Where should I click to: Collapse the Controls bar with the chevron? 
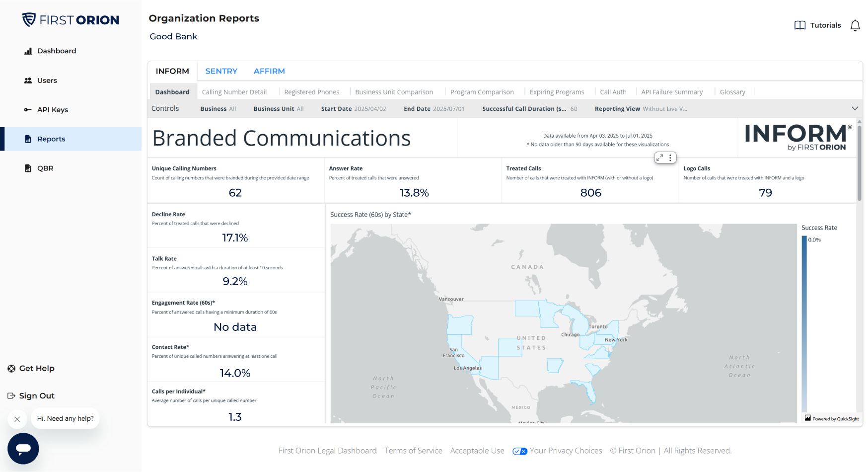856,108
